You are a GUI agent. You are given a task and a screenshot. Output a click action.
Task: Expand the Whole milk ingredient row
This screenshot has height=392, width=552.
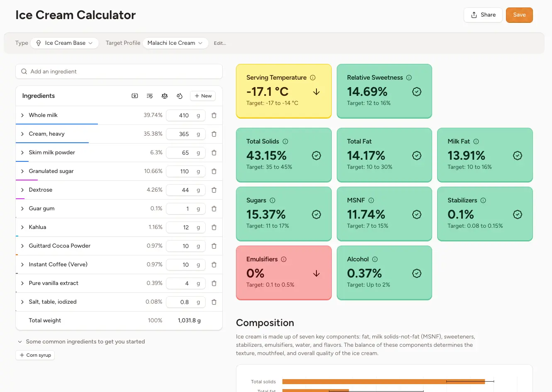tap(22, 115)
